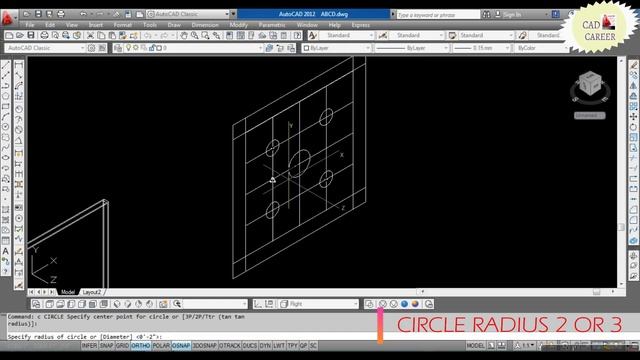Select the Spline draw tool
The height and width of the screenshot is (360, 640).
pos(6,148)
